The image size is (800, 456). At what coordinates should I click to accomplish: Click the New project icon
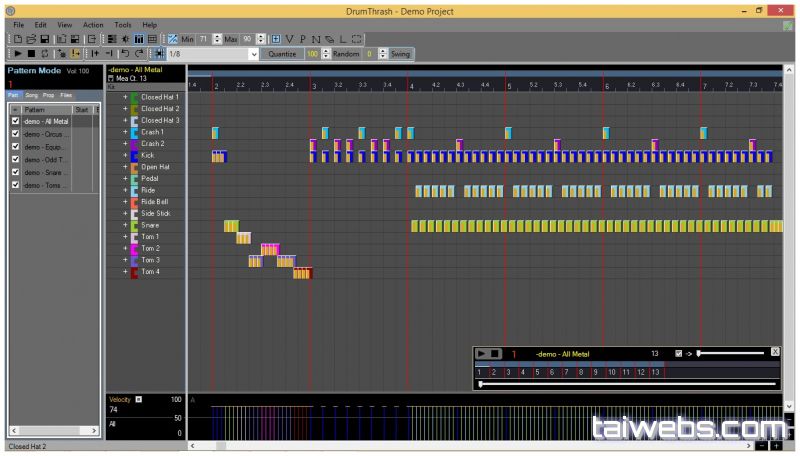coord(18,38)
